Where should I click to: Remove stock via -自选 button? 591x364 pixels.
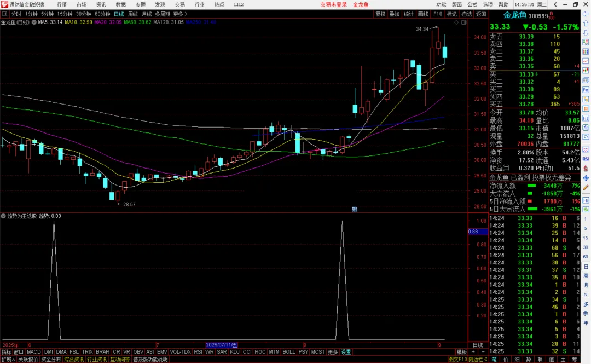pyautogui.click(x=467, y=14)
